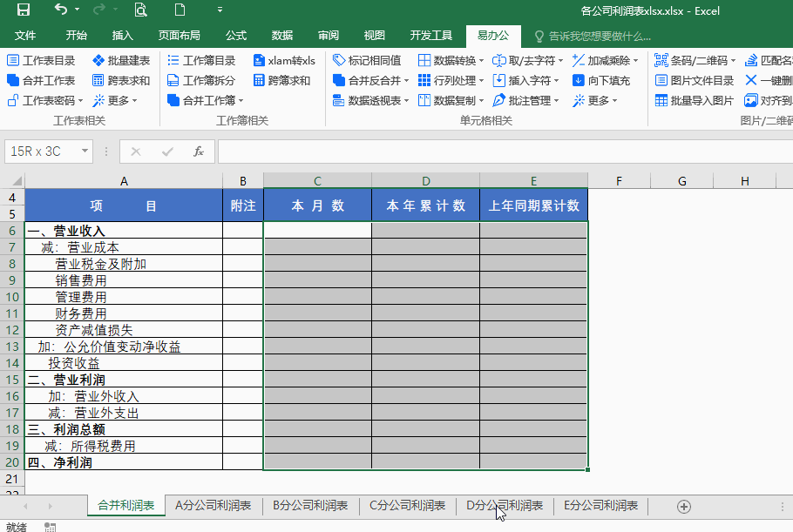Click cell 四、净利润
Viewport: 793px width, 532px height.
pos(124,461)
